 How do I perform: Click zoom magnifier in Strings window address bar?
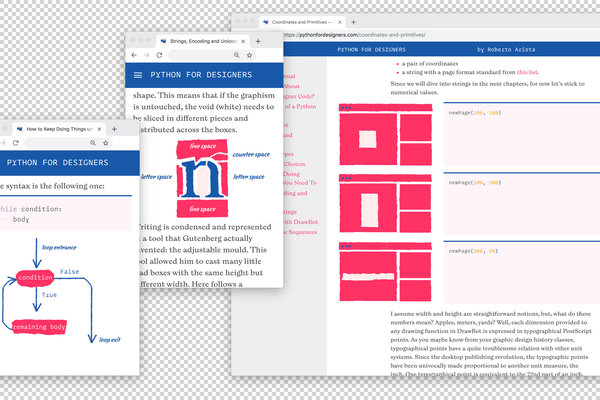(237, 55)
